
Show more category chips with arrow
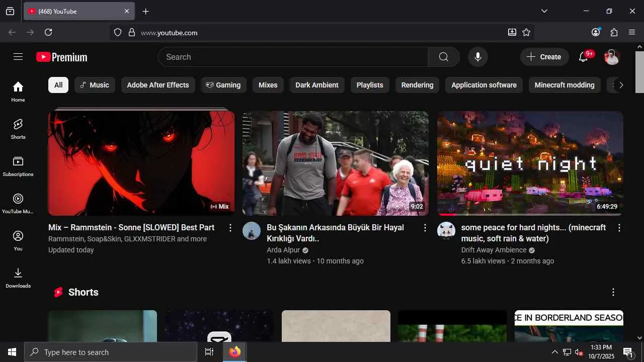pyautogui.click(x=621, y=85)
